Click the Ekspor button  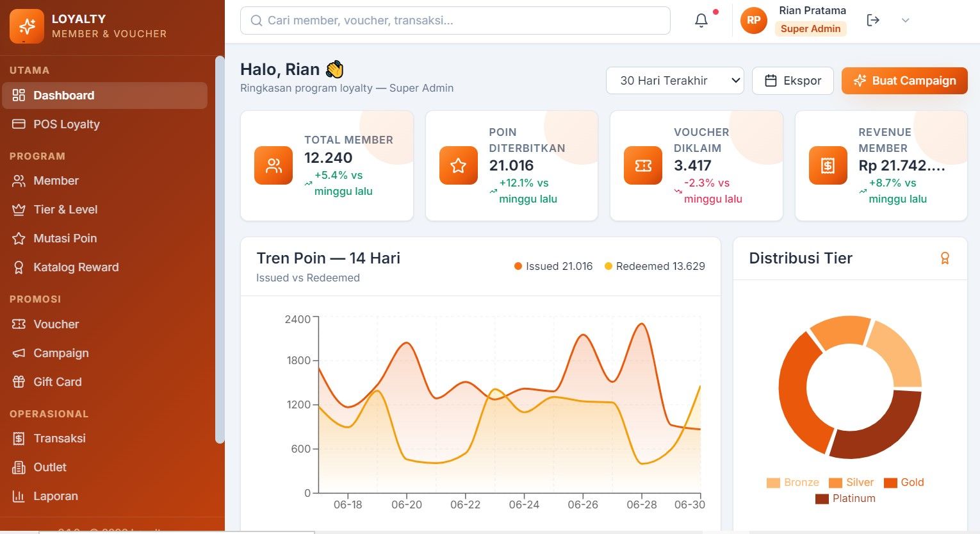[x=793, y=81]
